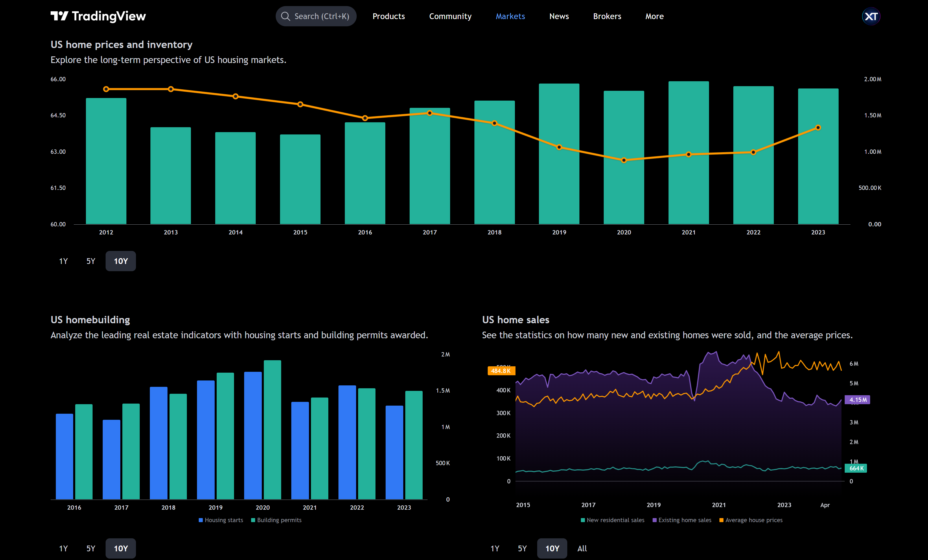Click the 2020 orange line data point
928x560 pixels.
pos(624,160)
